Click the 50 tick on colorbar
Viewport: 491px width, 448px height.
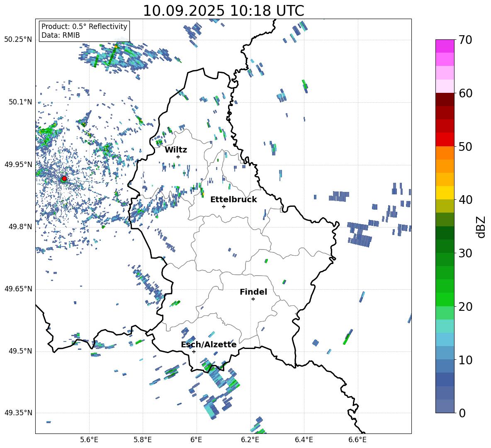[465, 146]
